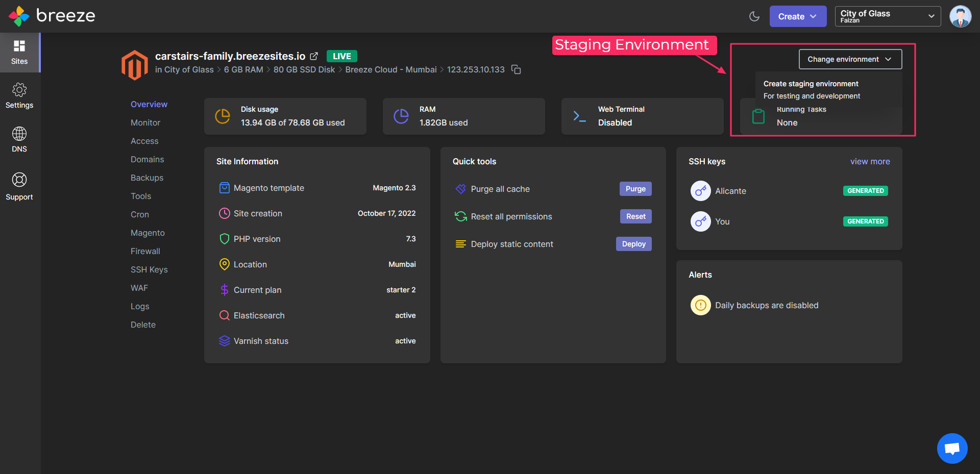Open the Domains section
The image size is (980, 474).
tap(148, 159)
